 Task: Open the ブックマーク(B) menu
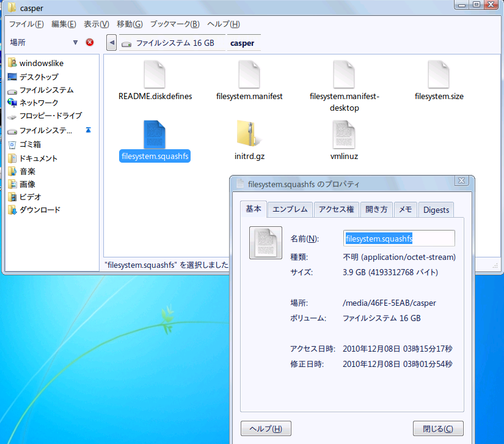pos(175,24)
